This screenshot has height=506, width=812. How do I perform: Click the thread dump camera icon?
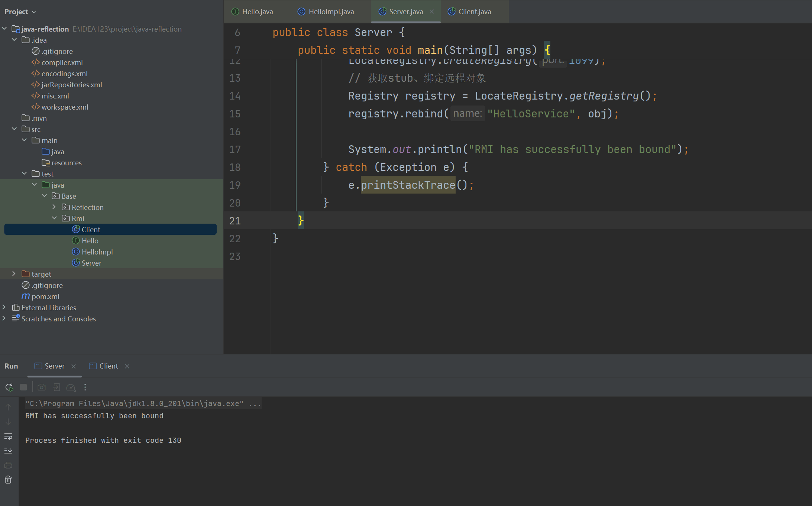pos(42,387)
